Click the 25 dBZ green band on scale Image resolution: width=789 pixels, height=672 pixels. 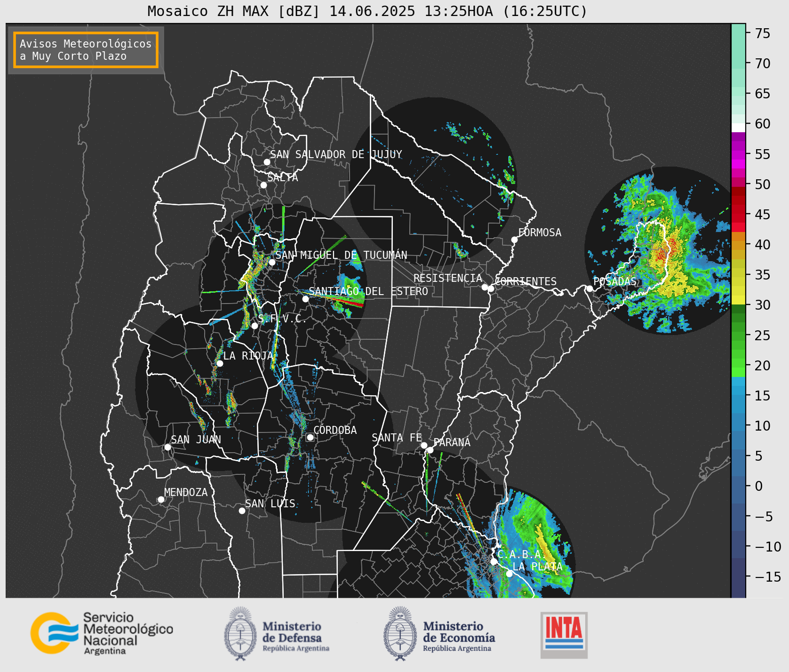pos(738,335)
